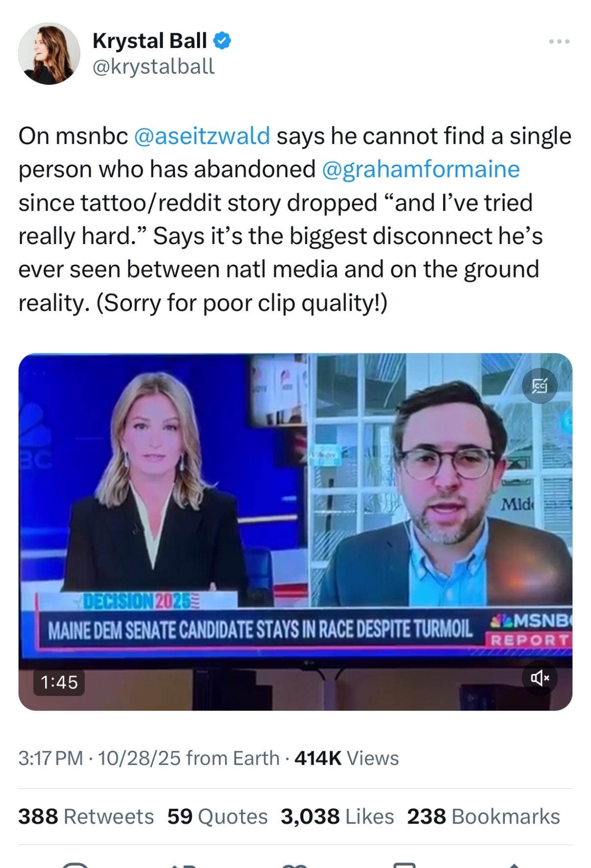View the list of 388 Retweets
Viewport: 591px width, 868px height.
pyautogui.click(x=86, y=817)
